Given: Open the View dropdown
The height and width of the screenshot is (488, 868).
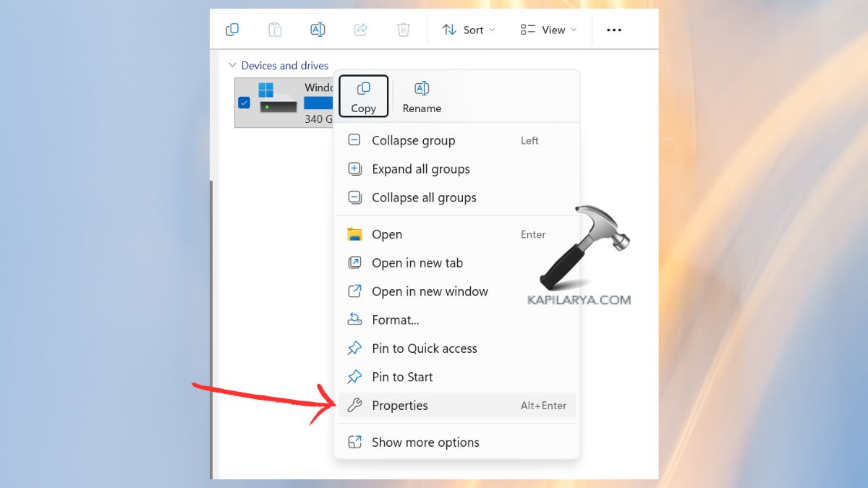Looking at the screenshot, I should pos(548,30).
